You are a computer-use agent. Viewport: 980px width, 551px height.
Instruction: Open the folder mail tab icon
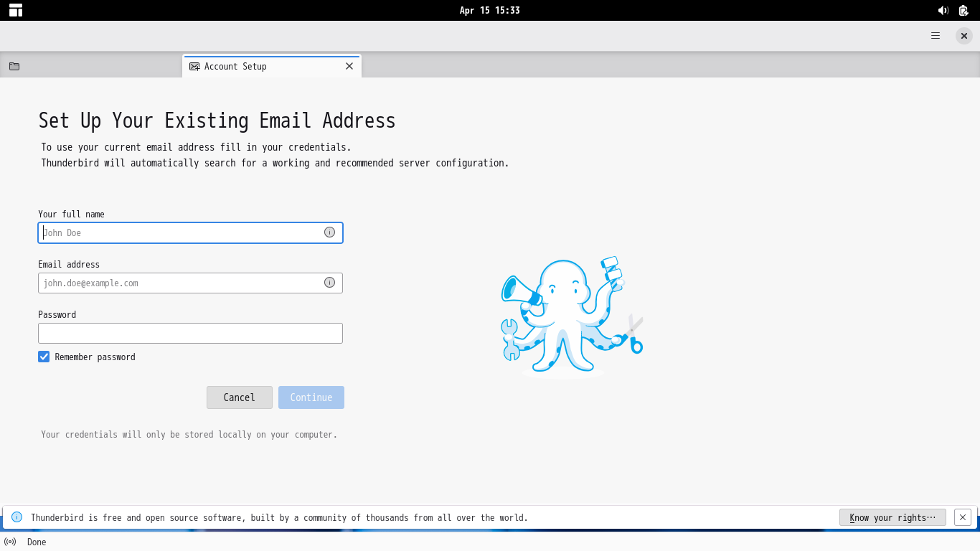click(14, 66)
